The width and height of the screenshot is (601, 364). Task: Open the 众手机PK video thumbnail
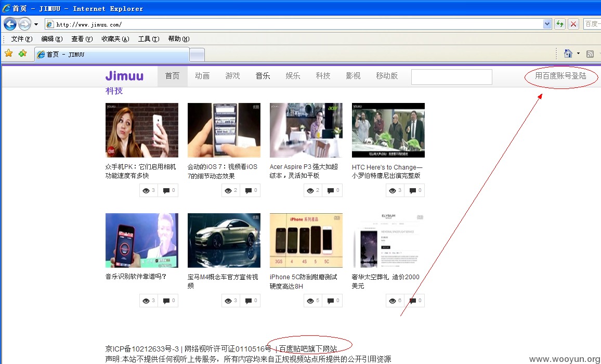142,130
